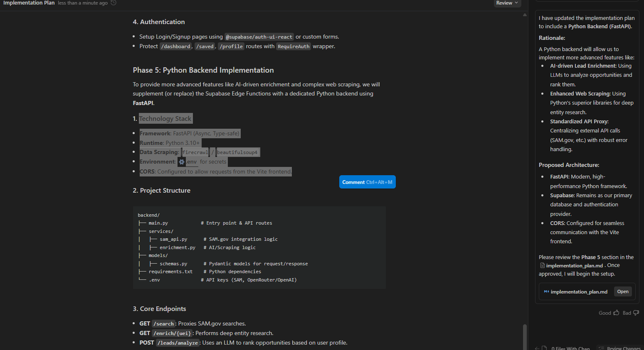
Task: Click the highlighted Technology Stack heading
Action: tap(165, 118)
